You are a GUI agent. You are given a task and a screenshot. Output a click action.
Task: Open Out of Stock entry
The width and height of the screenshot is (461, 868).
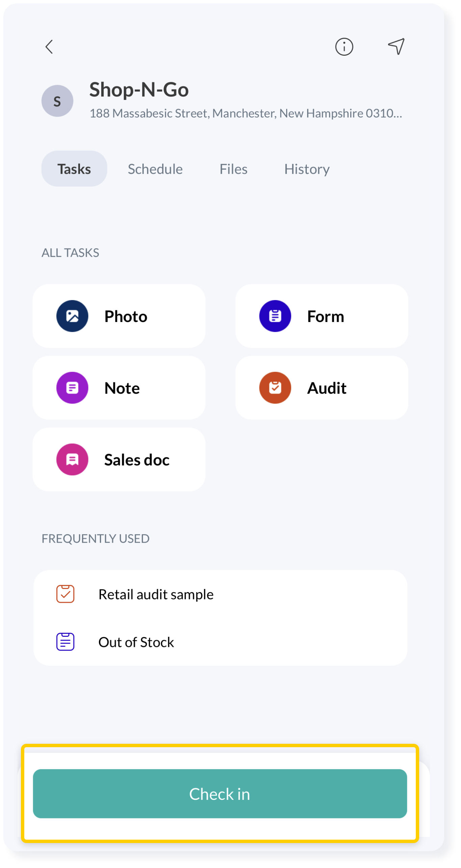tap(220, 642)
